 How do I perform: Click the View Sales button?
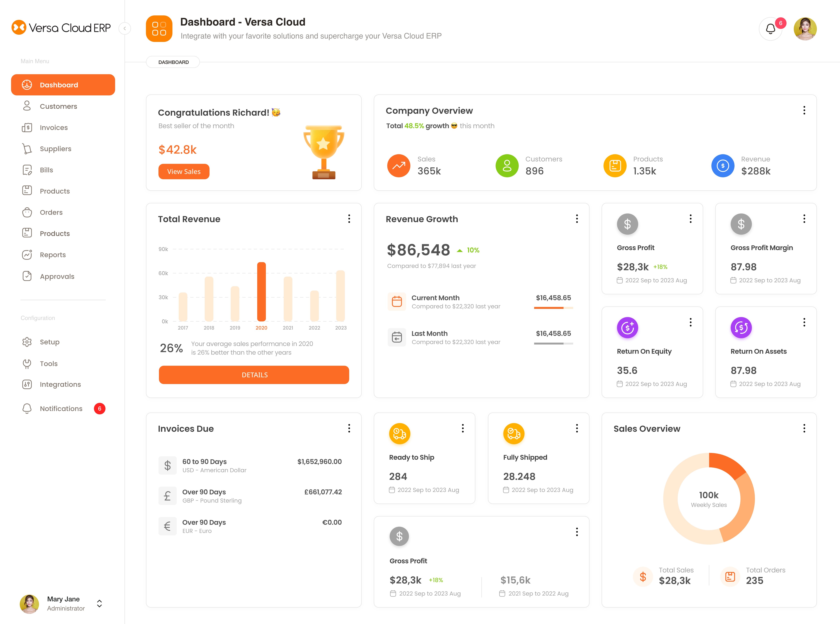point(184,172)
